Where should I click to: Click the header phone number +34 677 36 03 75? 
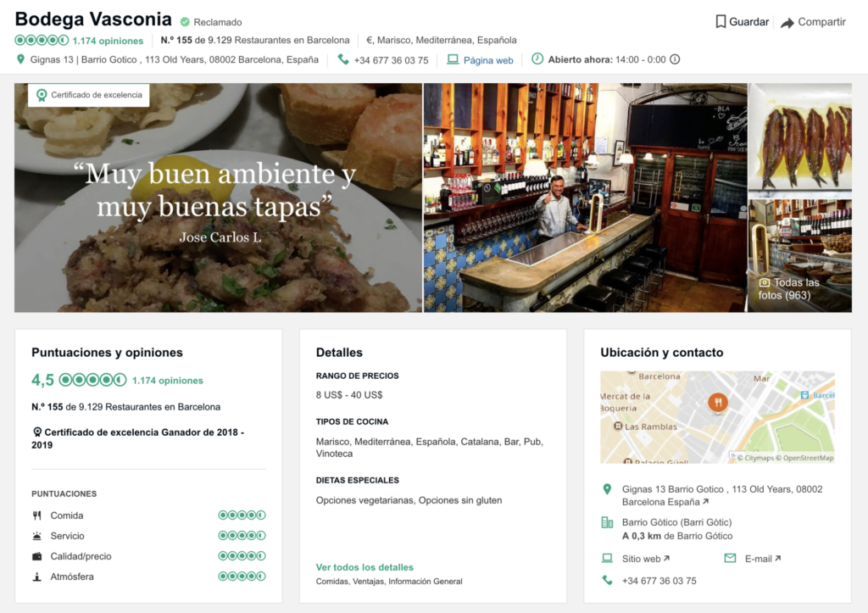(x=391, y=60)
